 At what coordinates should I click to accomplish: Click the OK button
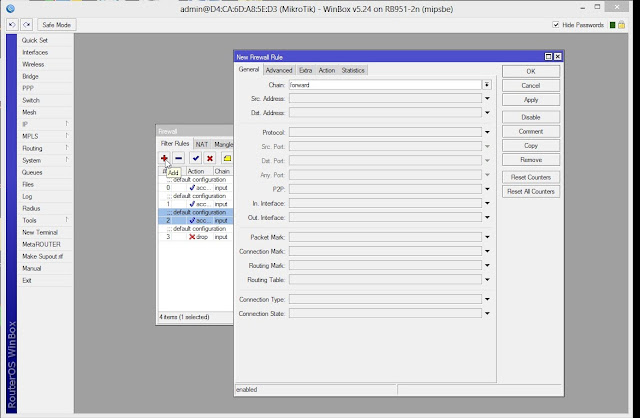coord(531,71)
